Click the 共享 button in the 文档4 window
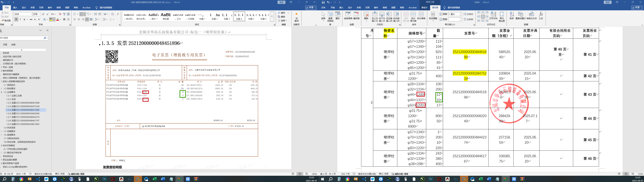This screenshot has height=182, width=644. (x=637, y=8)
